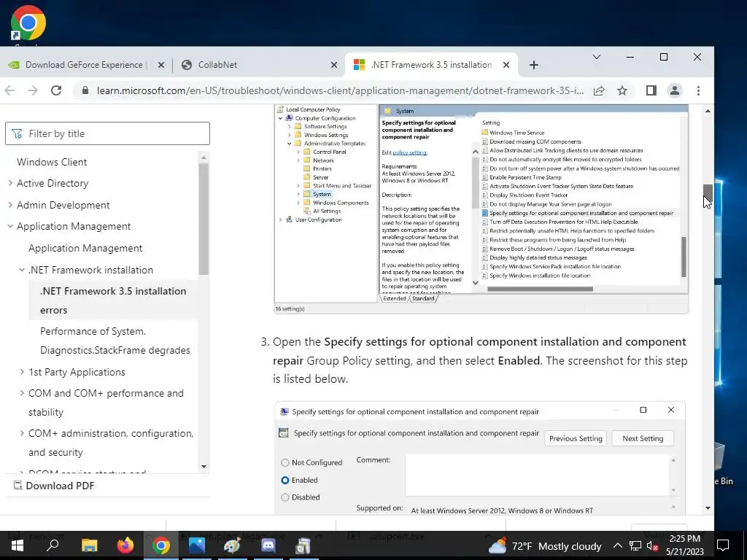This screenshot has width=747, height=560.
Task: Close the CollabNet tab
Action: coord(334,65)
